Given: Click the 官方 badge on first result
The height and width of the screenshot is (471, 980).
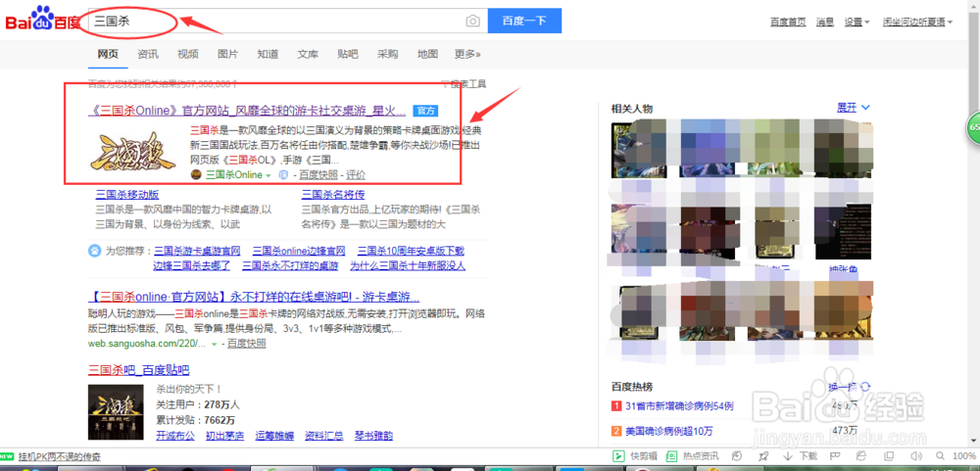Looking at the screenshot, I should [425, 112].
